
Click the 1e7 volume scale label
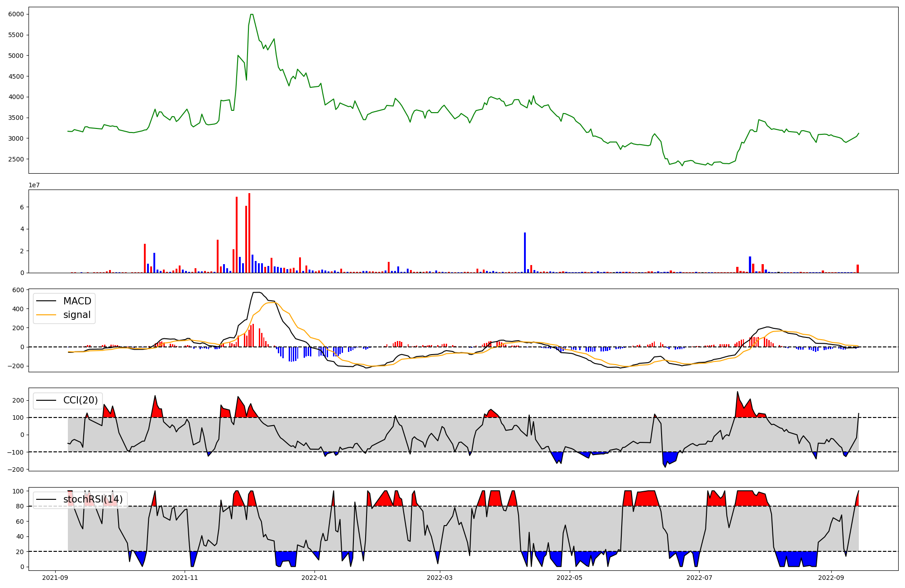tap(34, 185)
